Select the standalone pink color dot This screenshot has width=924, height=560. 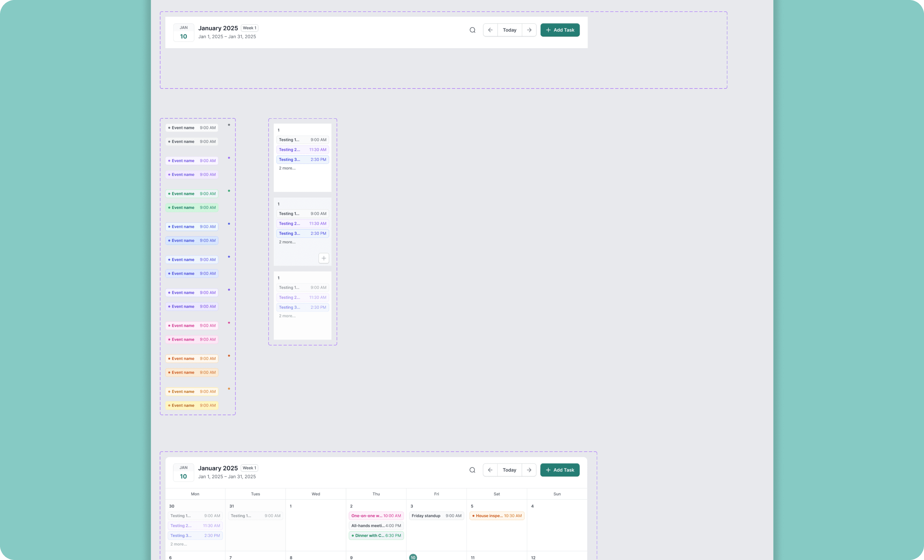click(229, 323)
